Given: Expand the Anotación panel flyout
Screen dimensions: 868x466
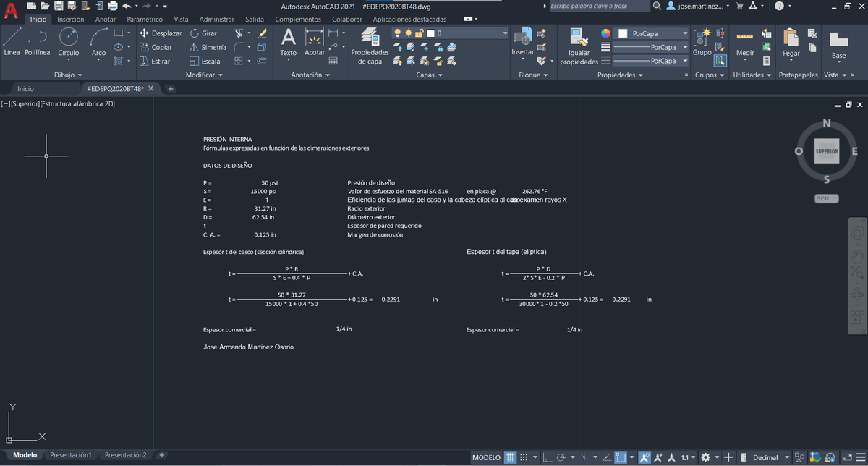Looking at the screenshot, I should [310, 75].
